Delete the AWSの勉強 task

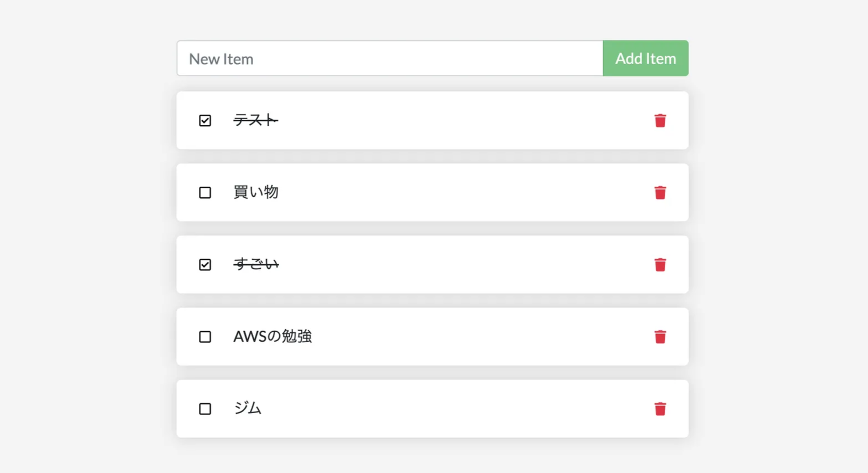pos(660,337)
